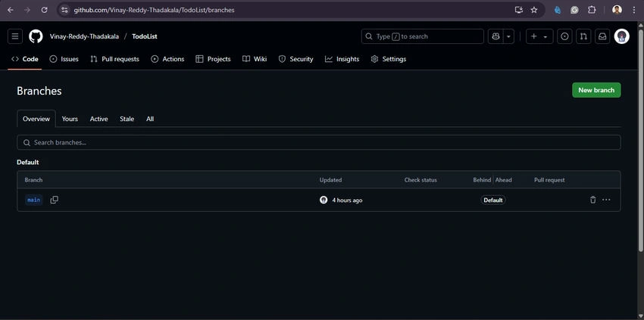The image size is (644, 320).
Task: Open the main branch link
Action: tap(33, 200)
